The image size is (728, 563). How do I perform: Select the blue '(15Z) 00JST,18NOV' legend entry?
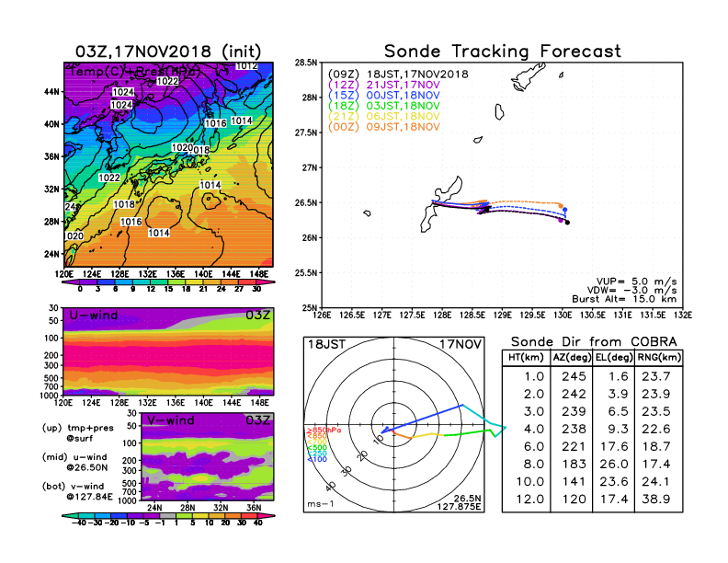[x=383, y=96]
